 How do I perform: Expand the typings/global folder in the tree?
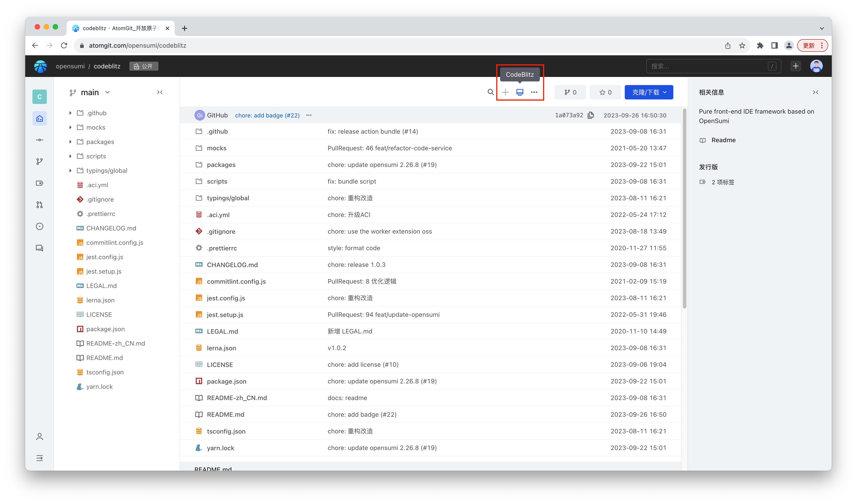(x=70, y=170)
